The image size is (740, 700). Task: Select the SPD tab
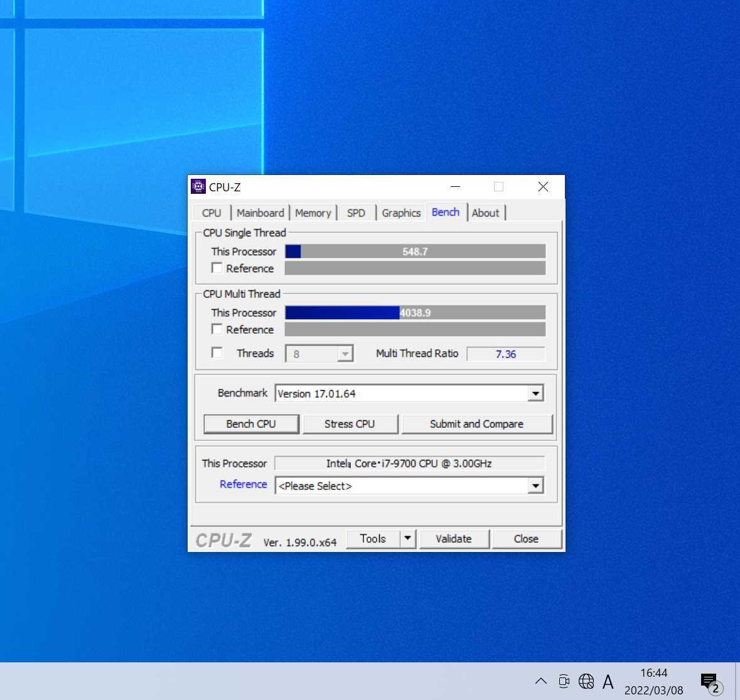pyautogui.click(x=357, y=213)
